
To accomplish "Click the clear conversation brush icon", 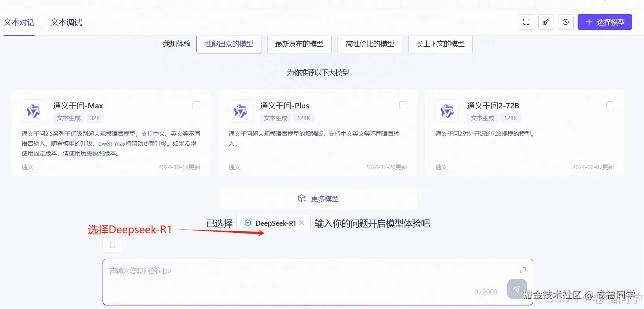I will coord(546,22).
